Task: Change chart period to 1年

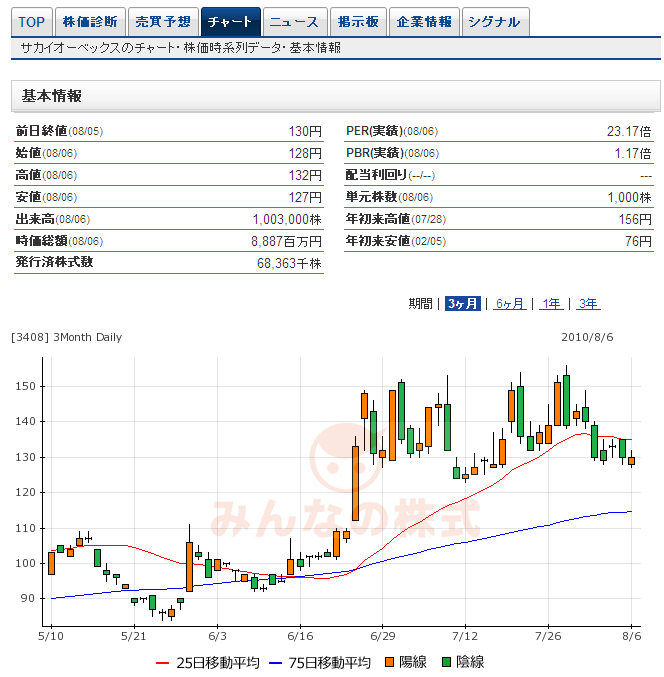Action: click(551, 304)
